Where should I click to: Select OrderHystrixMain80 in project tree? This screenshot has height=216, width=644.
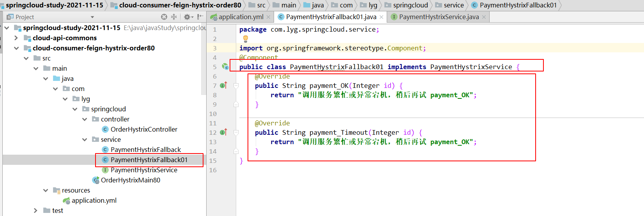[130, 180]
